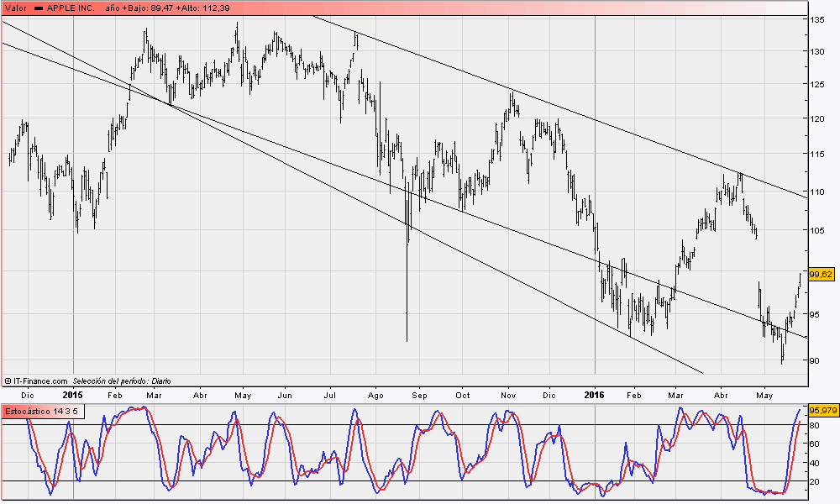Click the yellow 99,62 current price tag
Screen dimensions: 840x504
tap(822, 273)
